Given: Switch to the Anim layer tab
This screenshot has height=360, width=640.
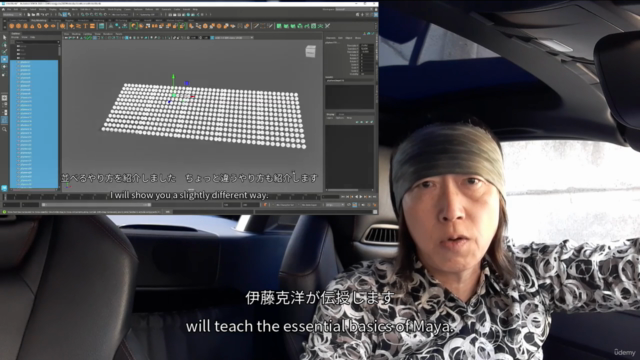Looking at the screenshot, I should [341, 114].
